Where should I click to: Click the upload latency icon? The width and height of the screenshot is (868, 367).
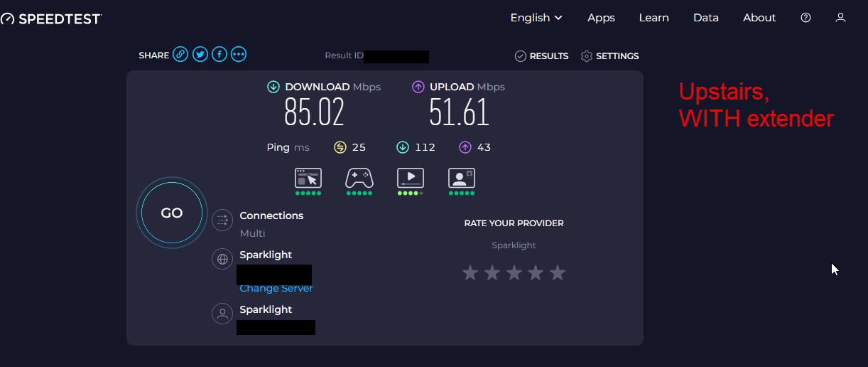click(465, 147)
